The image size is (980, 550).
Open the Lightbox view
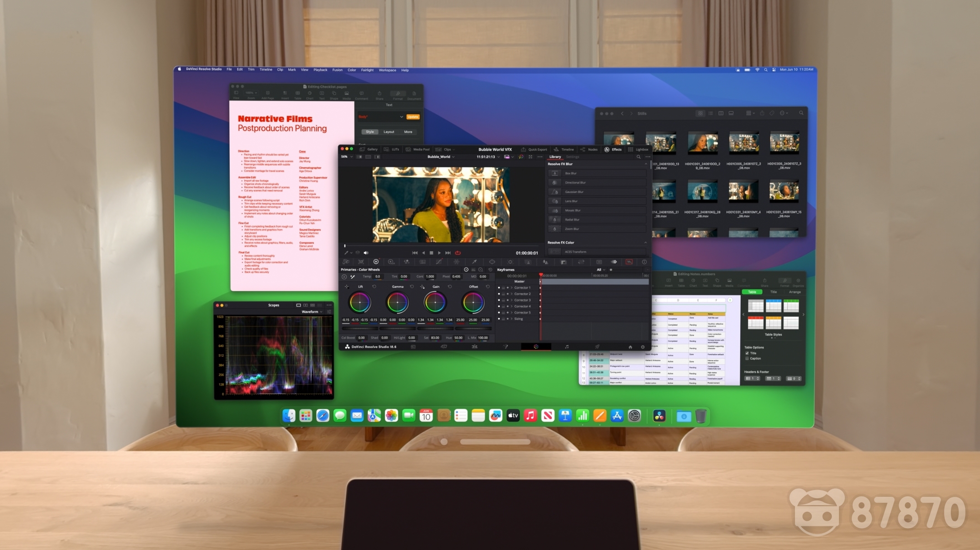tap(638, 149)
